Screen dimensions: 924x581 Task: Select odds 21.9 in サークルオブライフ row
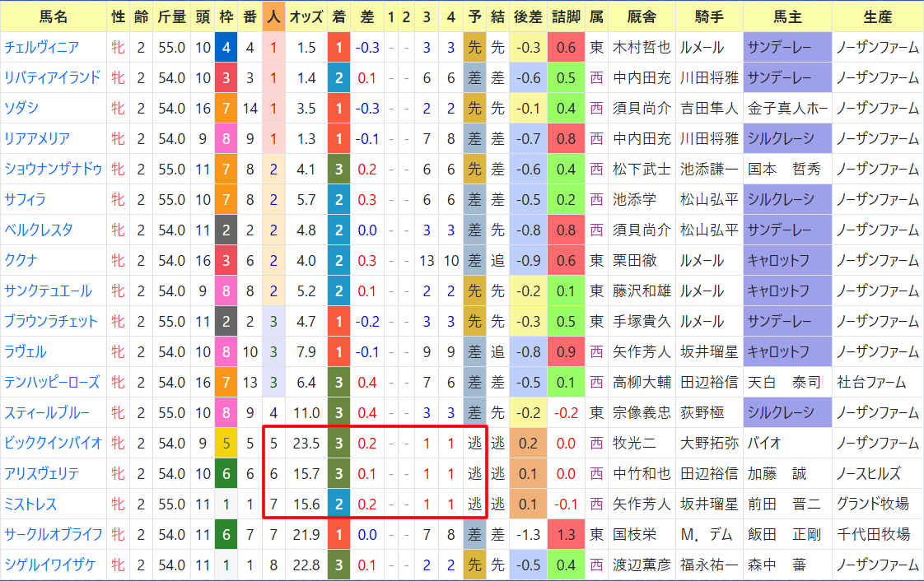tap(306, 534)
